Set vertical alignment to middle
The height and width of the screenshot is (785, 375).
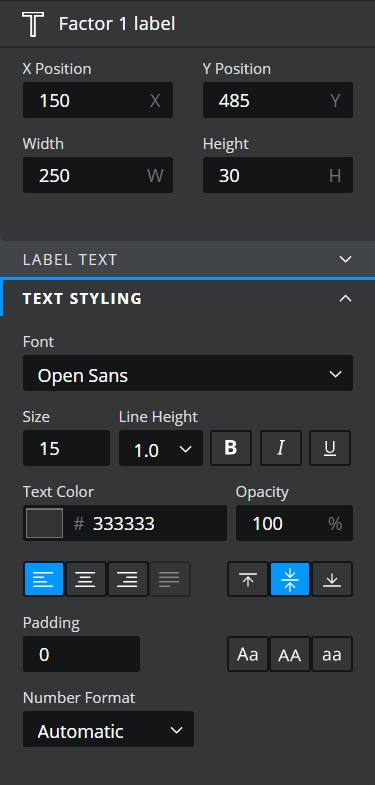(x=290, y=579)
